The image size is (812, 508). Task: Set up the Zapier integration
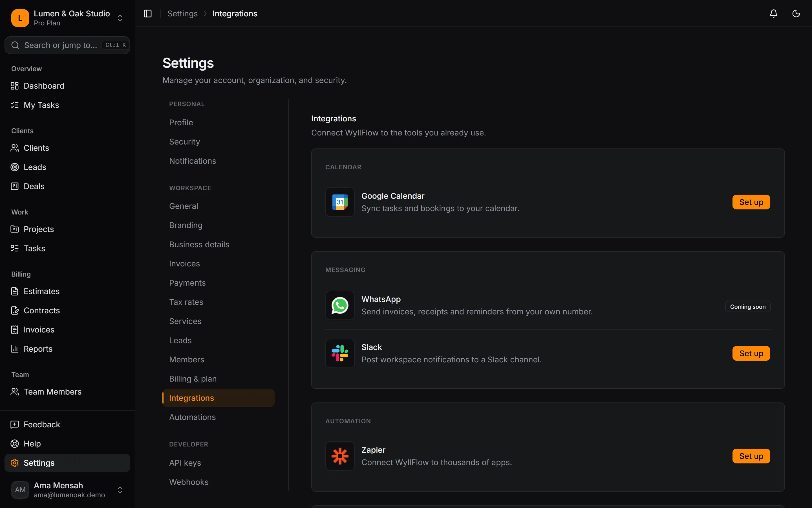pyautogui.click(x=751, y=456)
